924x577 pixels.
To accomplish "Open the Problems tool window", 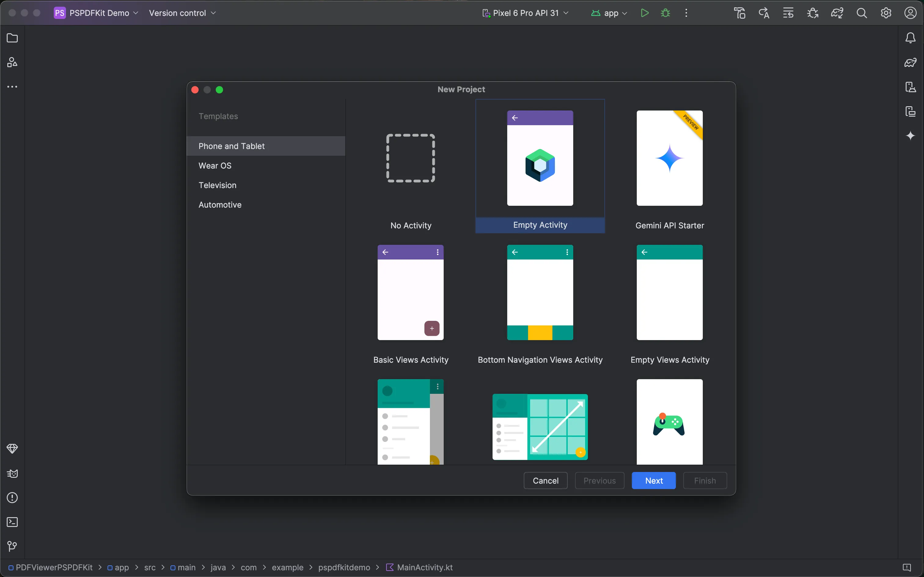I will point(12,498).
